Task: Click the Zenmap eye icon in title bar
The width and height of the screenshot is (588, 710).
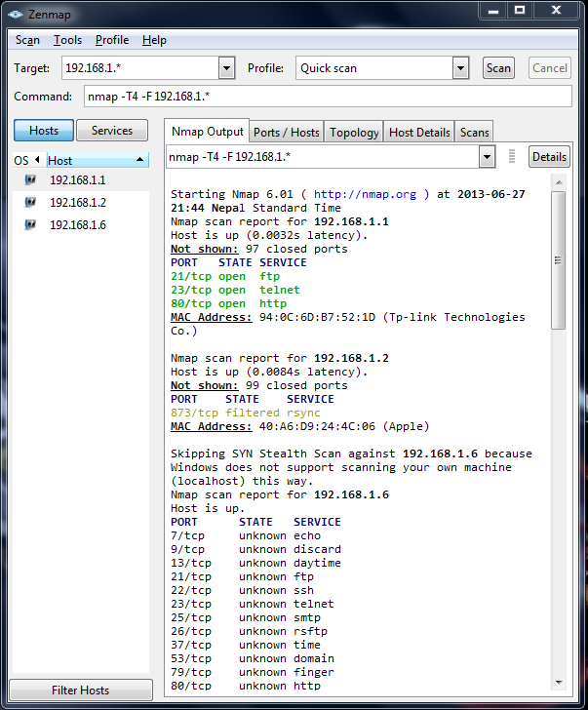Action: [x=16, y=15]
